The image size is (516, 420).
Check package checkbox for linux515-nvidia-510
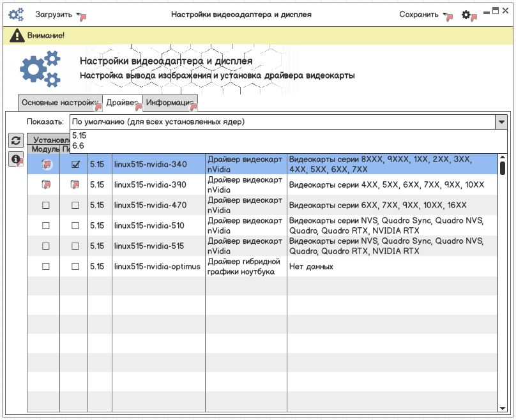click(75, 226)
